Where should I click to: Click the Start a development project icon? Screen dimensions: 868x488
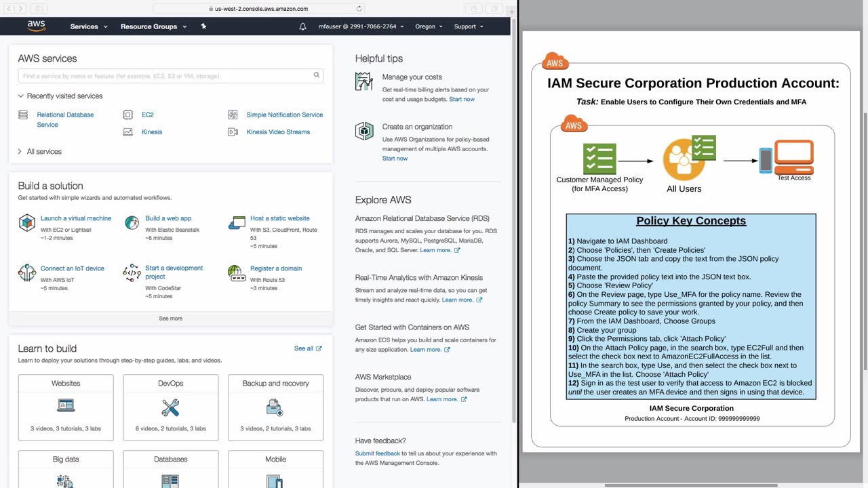[x=132, y=272]
